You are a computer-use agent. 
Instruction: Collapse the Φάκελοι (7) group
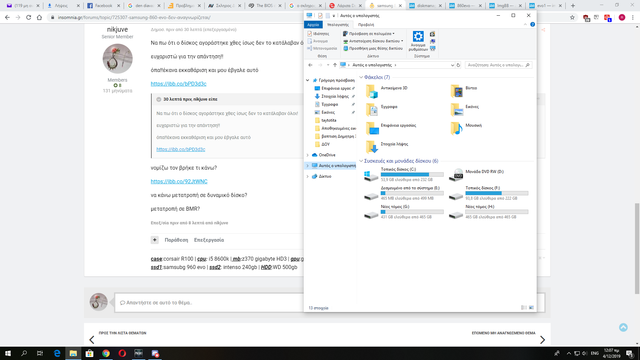coord(361,77)
